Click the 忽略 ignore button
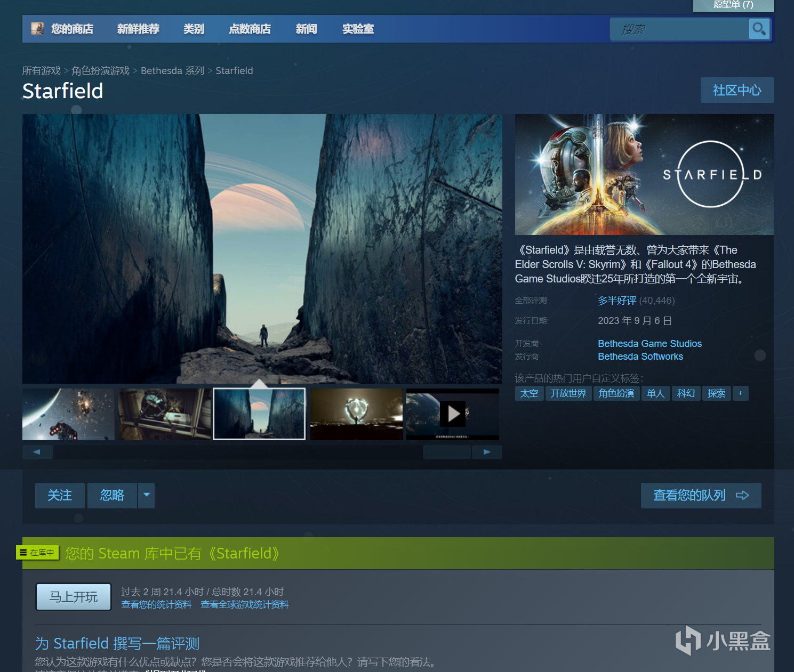 [112, 495]
